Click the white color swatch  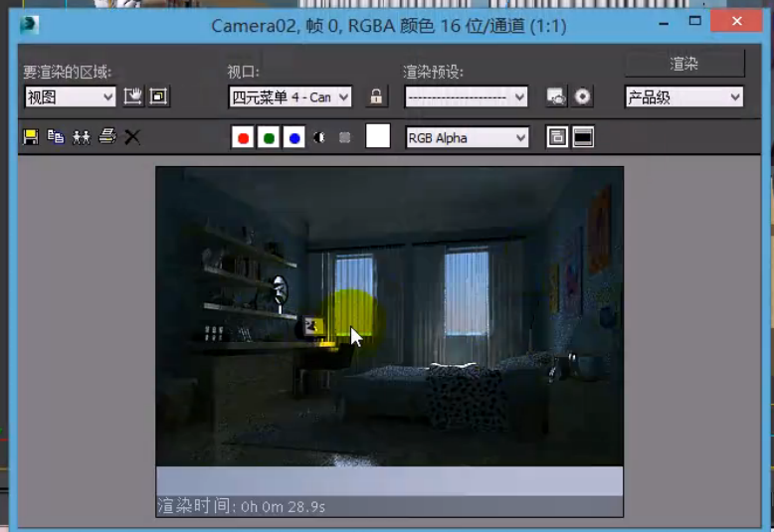378,136
